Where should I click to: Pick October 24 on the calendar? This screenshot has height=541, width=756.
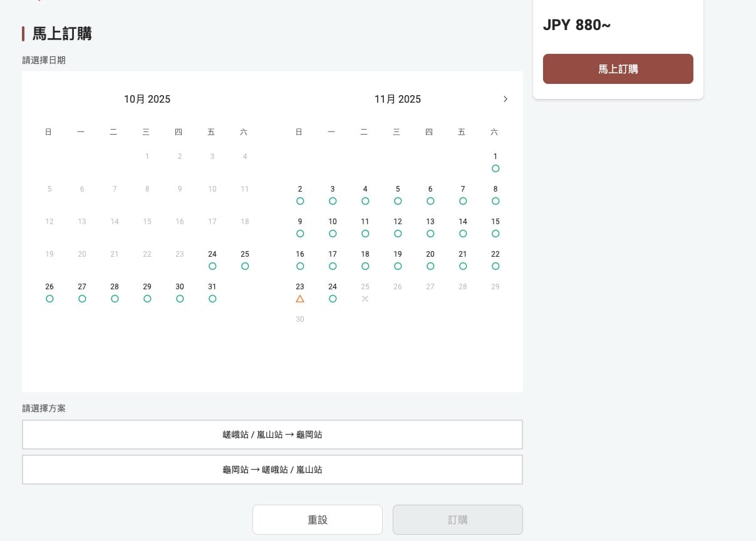(x=212, y=260)
